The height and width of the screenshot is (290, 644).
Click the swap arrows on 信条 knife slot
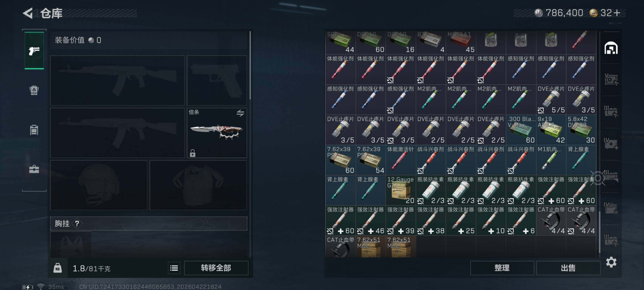240,113
